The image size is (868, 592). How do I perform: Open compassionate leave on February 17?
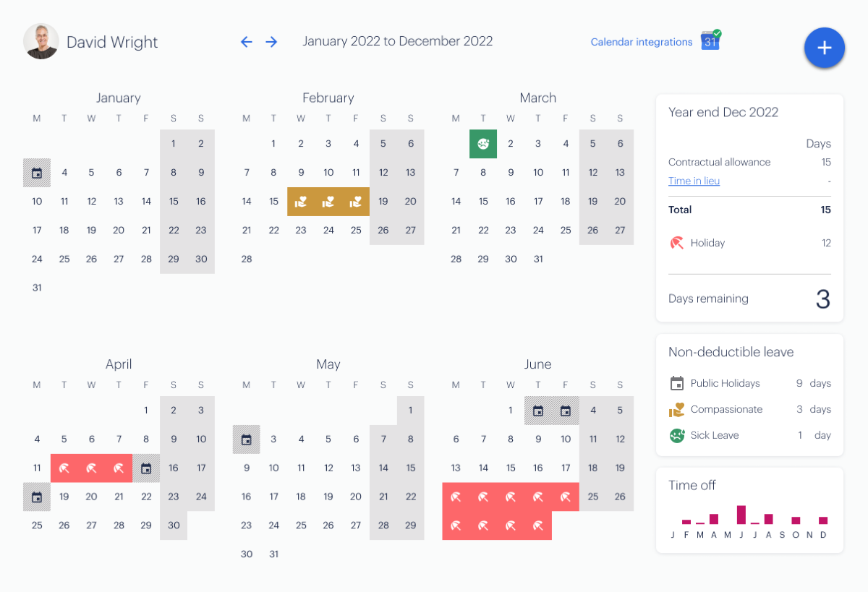[x=328, y=202]
